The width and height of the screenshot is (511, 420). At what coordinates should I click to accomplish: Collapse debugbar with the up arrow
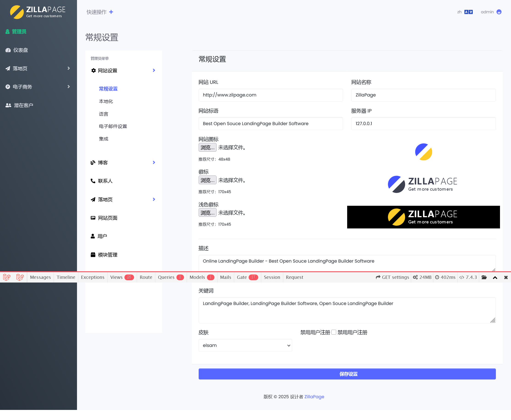tap(495, 277)
